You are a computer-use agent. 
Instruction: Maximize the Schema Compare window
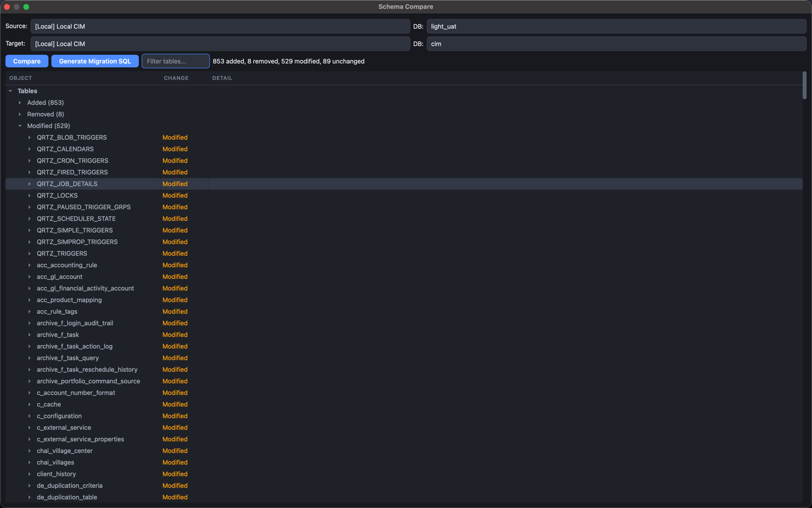pos(26,7)
